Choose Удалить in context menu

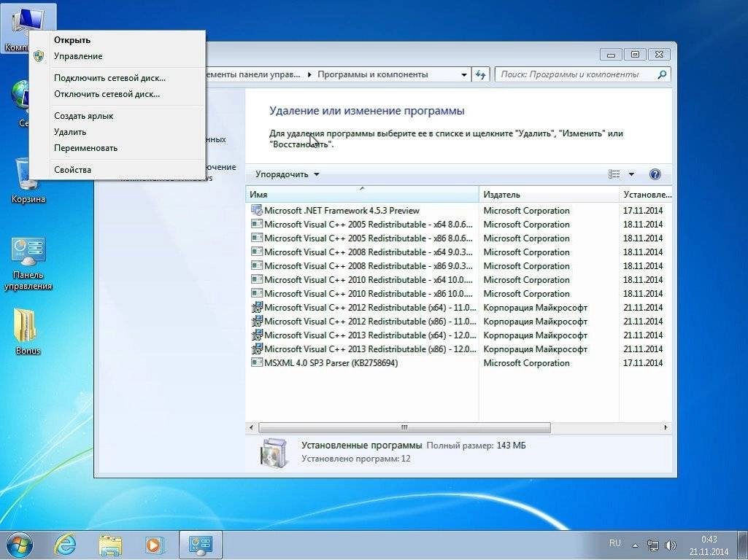(117, 132)
